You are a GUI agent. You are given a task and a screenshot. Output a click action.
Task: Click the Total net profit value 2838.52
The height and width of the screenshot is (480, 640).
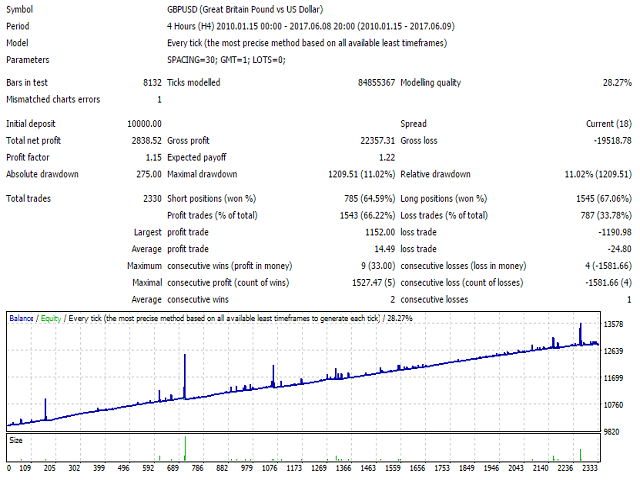pos(140,141)
